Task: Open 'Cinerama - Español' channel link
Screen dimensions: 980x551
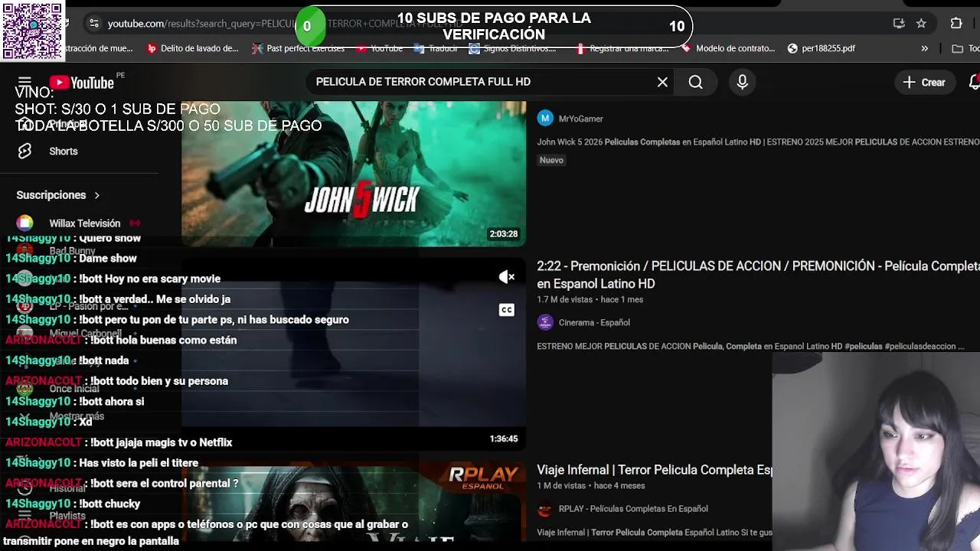Action: (x=594, y=323)
